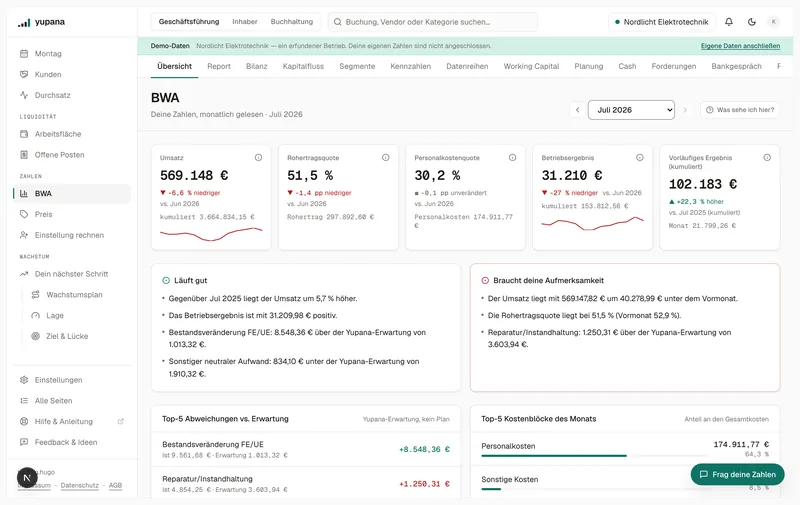Select the Working Capital tab
Screen dimensions: 800x505
[x=531, y=66]
